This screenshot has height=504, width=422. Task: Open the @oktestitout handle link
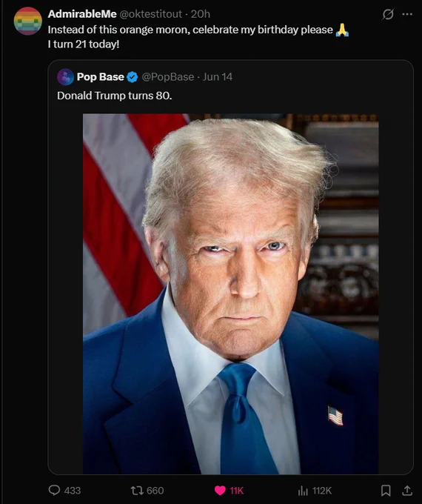pyautogui.click(x=150, y=14)
